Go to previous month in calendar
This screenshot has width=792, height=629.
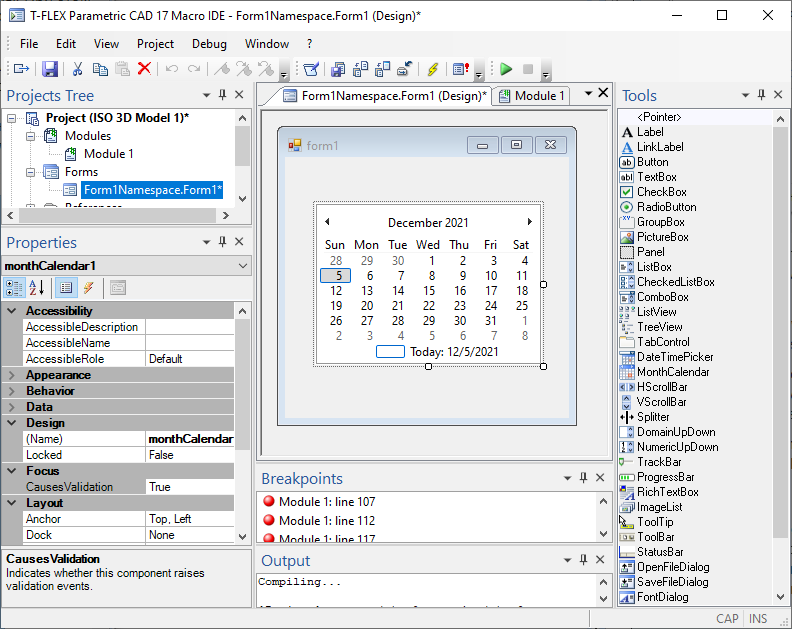pyautogui.click(x=327, y=222)
